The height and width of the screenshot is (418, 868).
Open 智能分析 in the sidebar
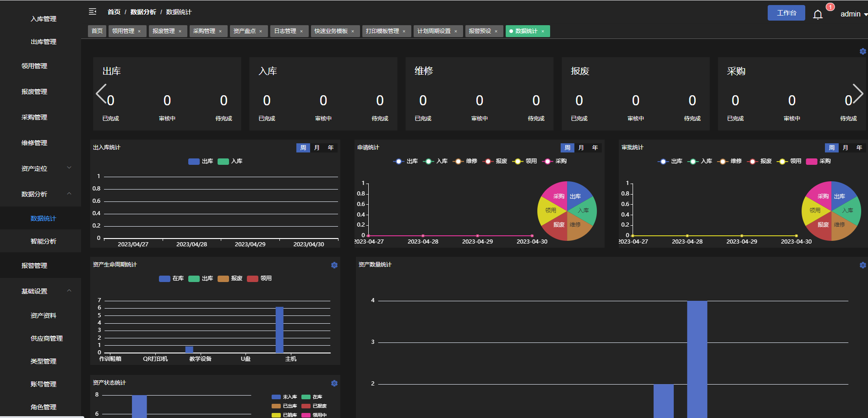44,241
